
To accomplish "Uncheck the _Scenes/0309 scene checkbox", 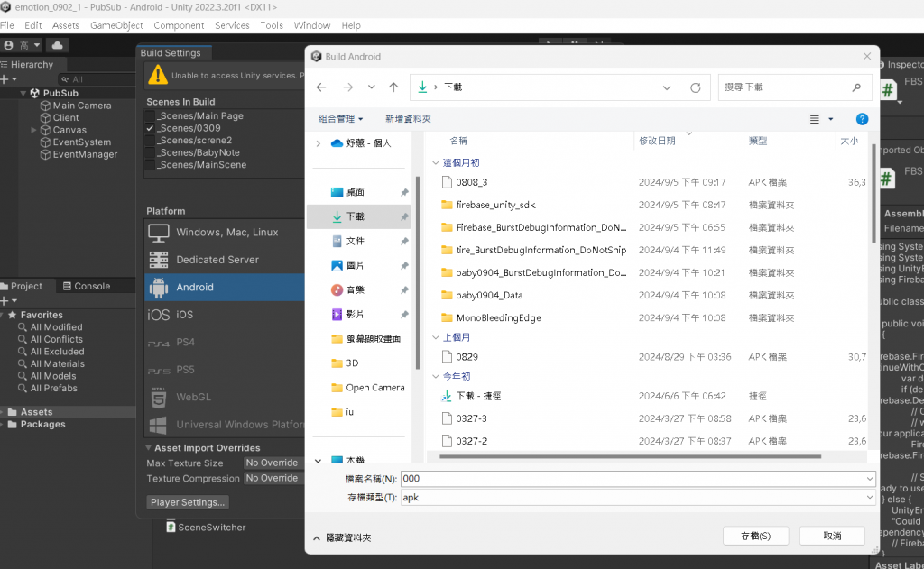I will 150,128.
